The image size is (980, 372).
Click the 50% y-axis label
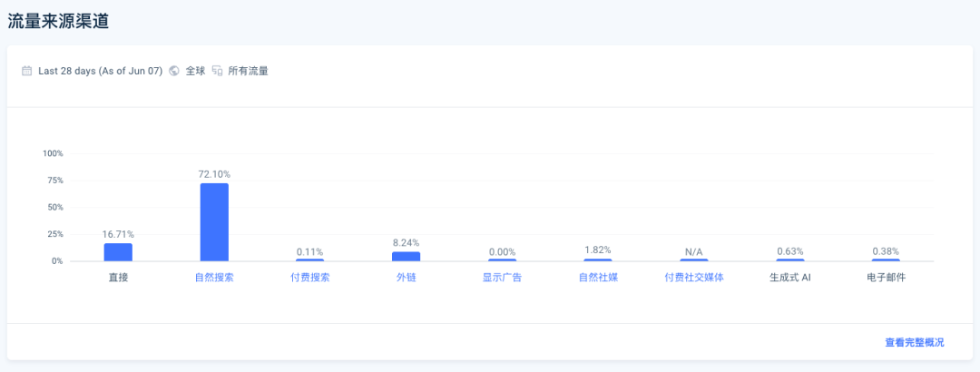tap(55, 207)
